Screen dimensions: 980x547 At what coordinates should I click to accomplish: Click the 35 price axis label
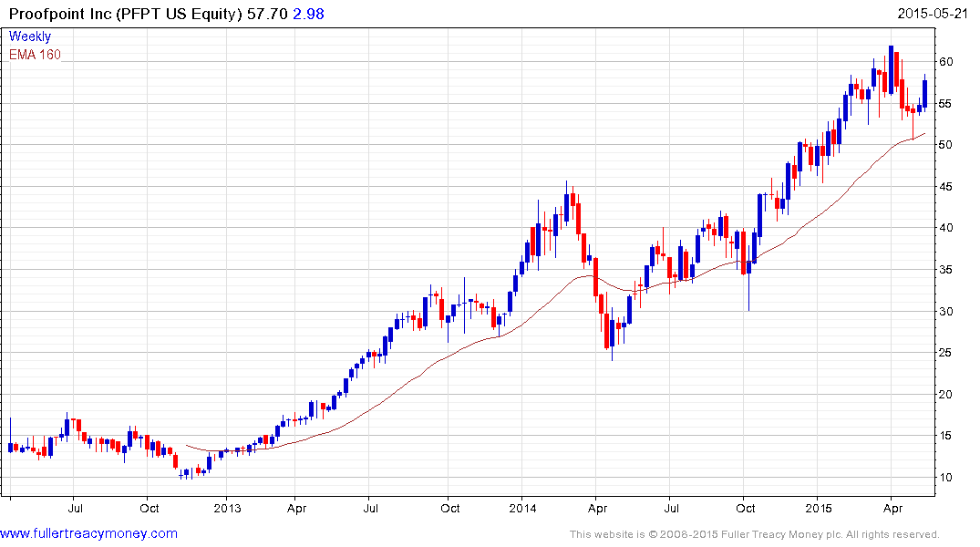(945, 270)
